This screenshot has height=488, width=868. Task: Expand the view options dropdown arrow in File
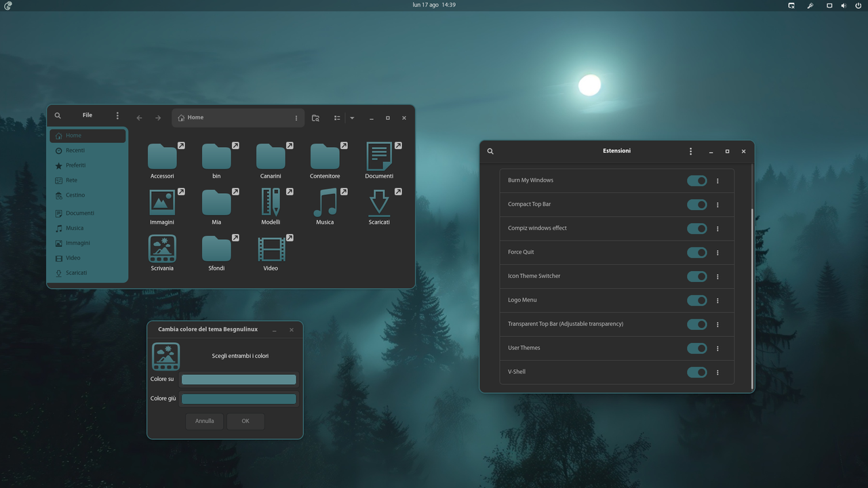coord(352,118)
